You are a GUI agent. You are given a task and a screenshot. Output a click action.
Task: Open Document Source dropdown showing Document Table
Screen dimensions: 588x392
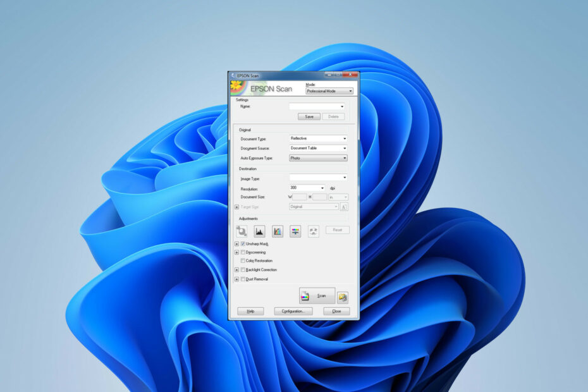click(x=318, y=148)
